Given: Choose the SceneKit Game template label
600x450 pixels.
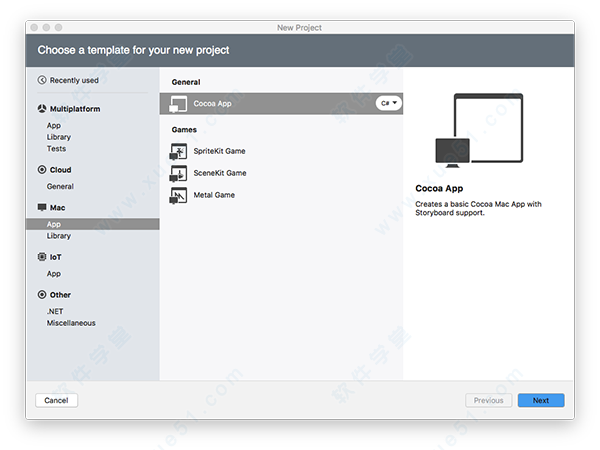Looking at the screenshot, I should pyautogui.click(x=220, y=173).
